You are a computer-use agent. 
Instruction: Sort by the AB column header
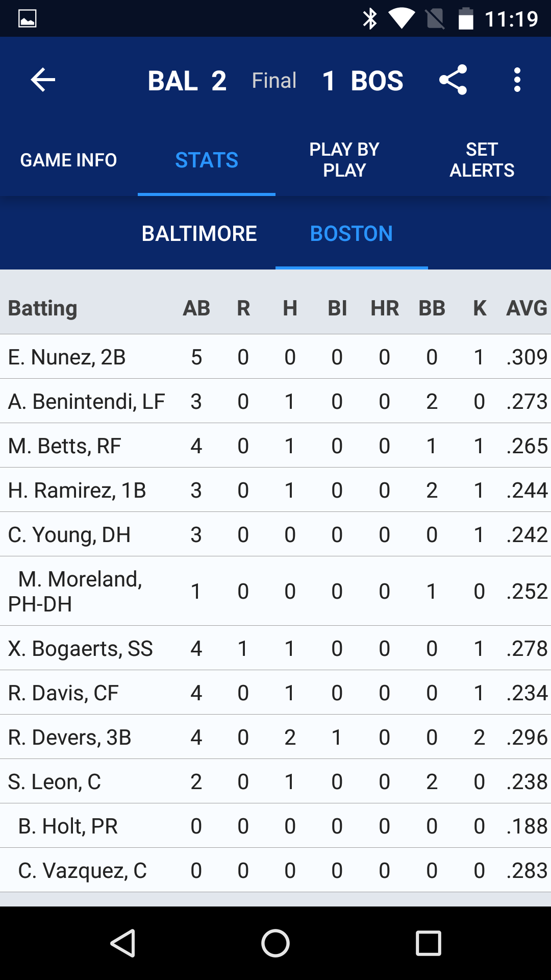point(197,308)
